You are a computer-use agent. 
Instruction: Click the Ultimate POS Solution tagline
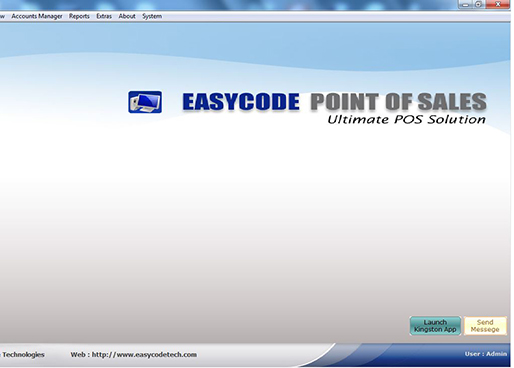tap(406, 119)
